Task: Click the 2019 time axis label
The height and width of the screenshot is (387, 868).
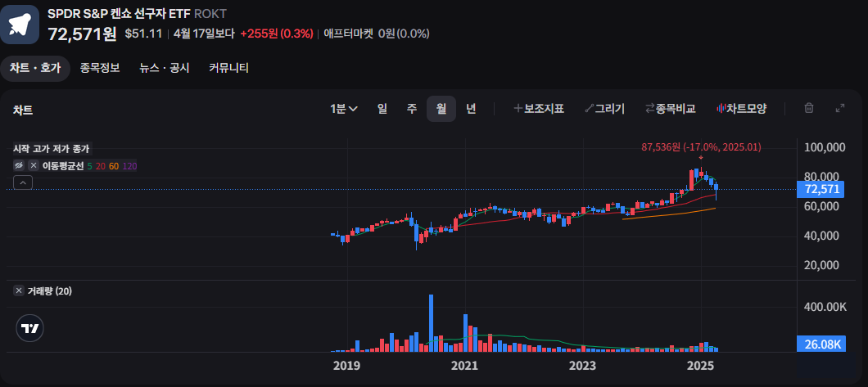Action: click(x=347, y=366)
